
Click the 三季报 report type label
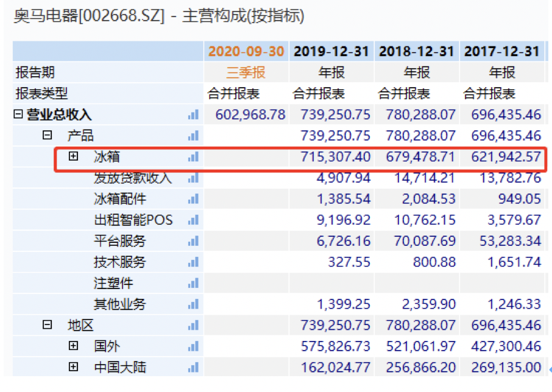tap(246, 72)
